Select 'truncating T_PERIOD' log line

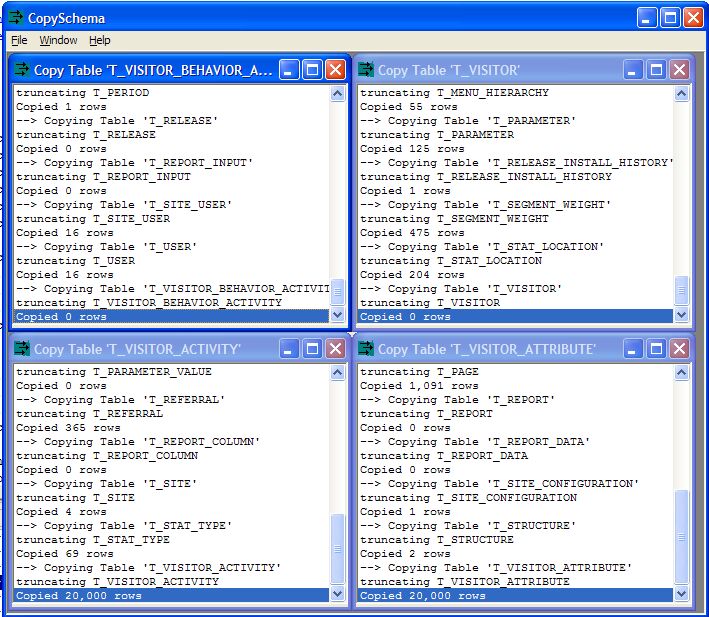click(83, 93)
